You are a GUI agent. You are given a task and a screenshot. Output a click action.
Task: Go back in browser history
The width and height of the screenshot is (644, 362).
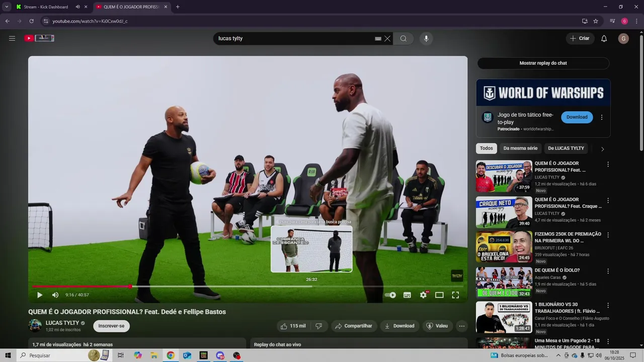point(7,21)
